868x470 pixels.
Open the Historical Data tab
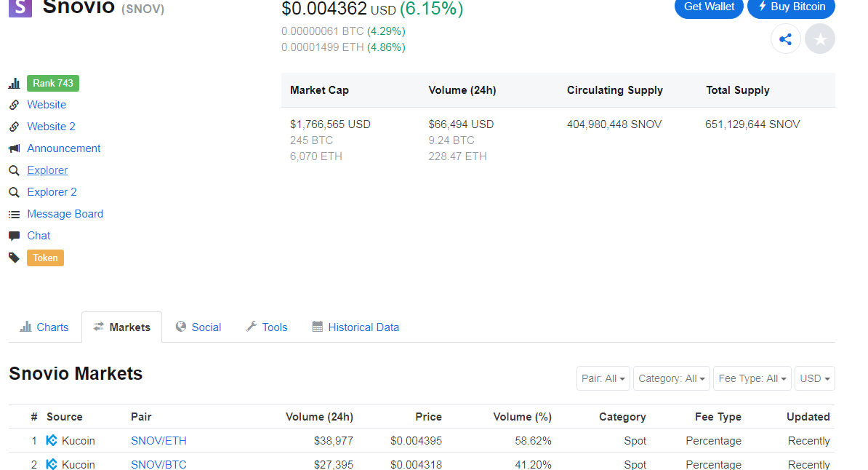pos(355,327)
